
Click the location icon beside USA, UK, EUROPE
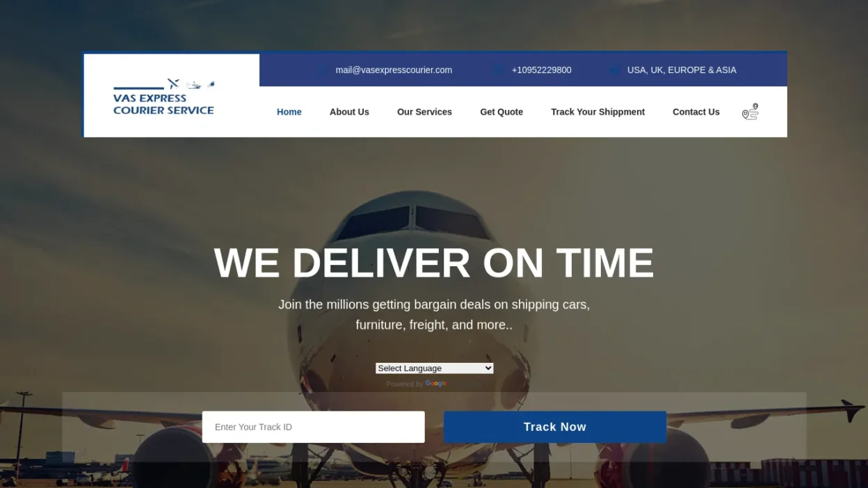[x=614, y=70]
